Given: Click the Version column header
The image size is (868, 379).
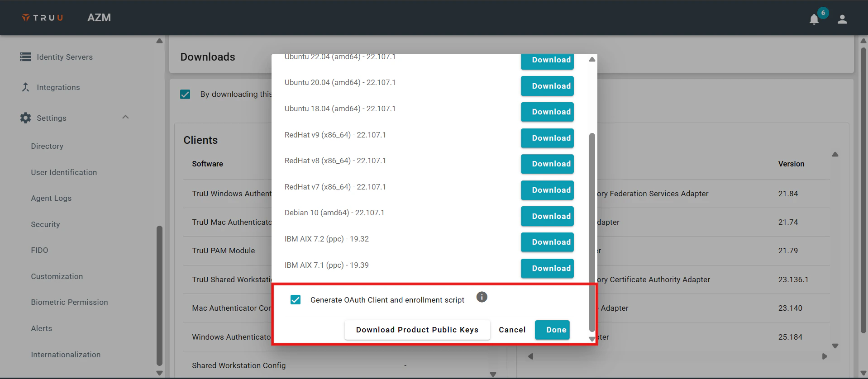Looking at the screenshot, I should (x=791, y=164).
